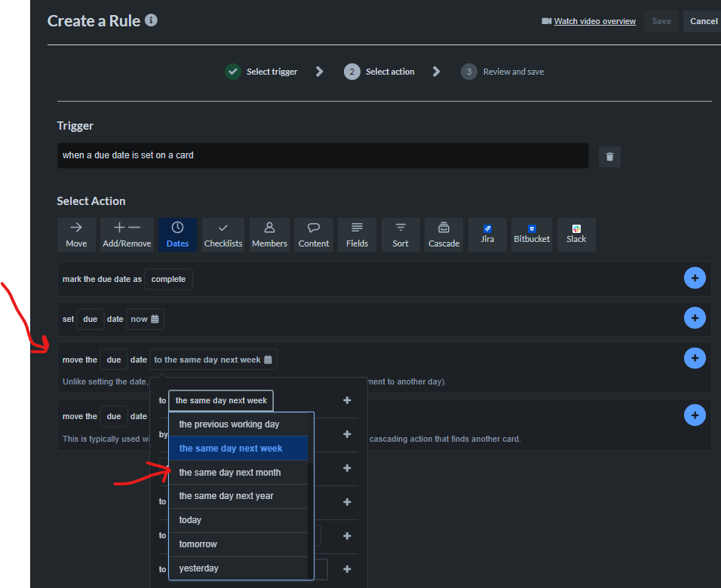Add the move date to next week action
721x588 pixels.
coord(695,358)
